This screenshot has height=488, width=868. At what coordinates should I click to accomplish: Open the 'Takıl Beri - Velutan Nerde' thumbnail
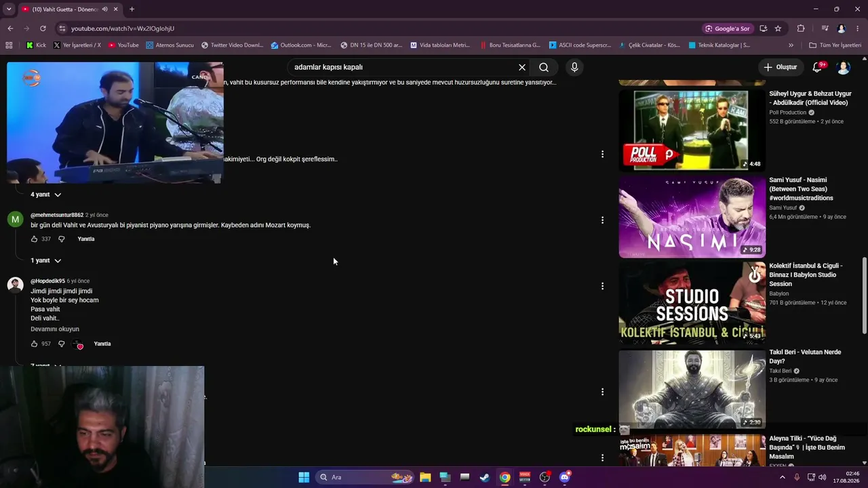click(692, 389)
